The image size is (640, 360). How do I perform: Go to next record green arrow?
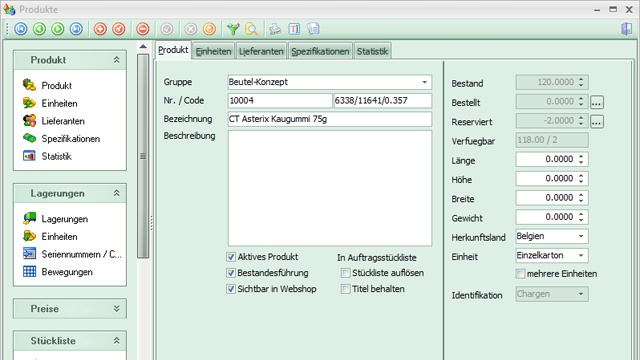point(58,29)
